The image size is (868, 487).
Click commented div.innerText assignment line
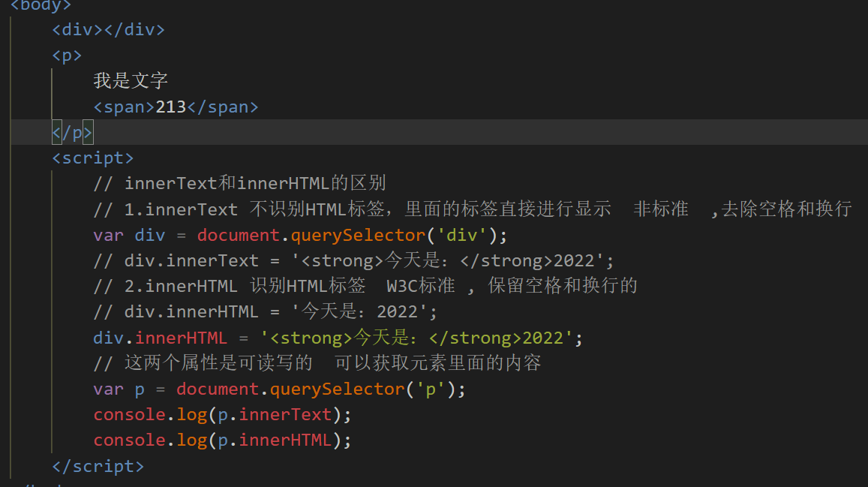(x=354, y=260)
